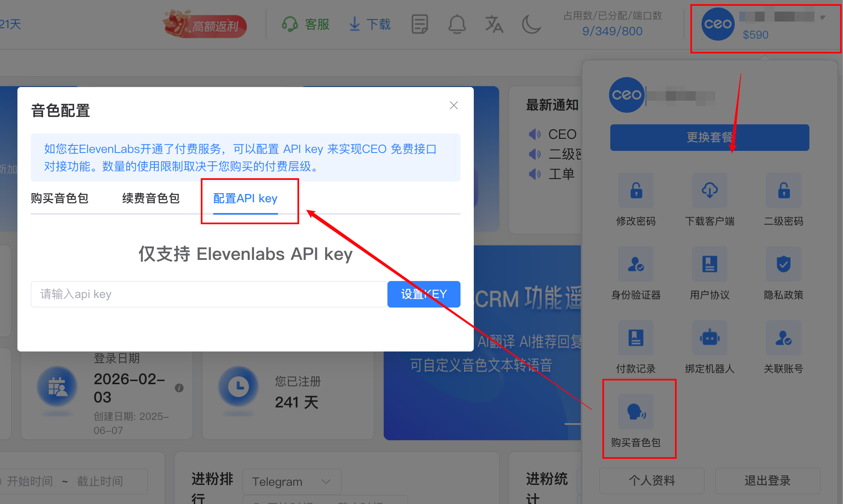Click the login date info icon

(179, 388)
